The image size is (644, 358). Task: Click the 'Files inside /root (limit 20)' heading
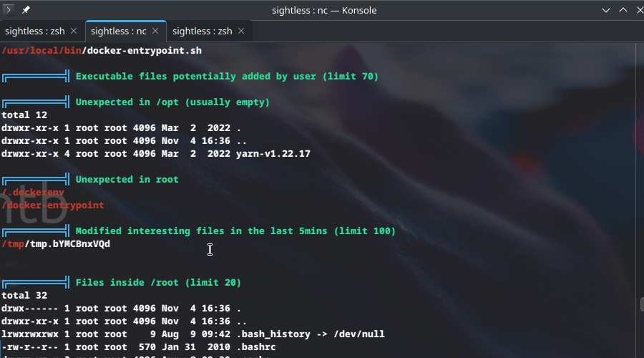[158, 282]
